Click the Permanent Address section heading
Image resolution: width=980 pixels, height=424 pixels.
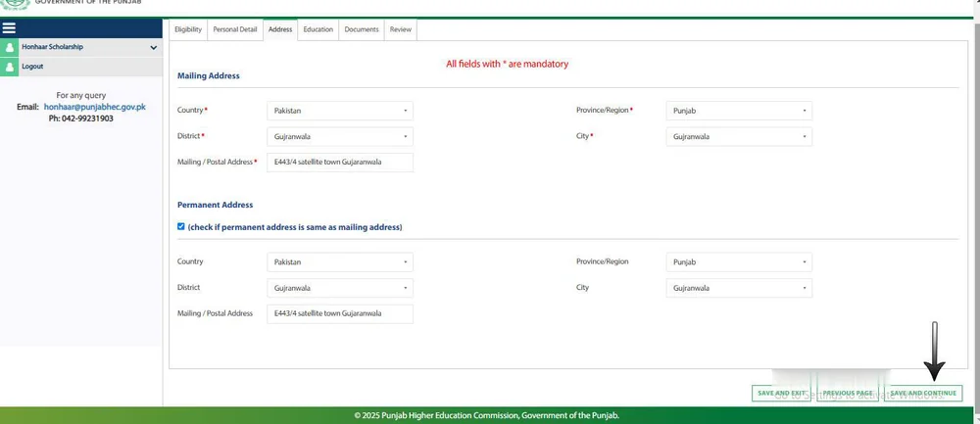215,205
